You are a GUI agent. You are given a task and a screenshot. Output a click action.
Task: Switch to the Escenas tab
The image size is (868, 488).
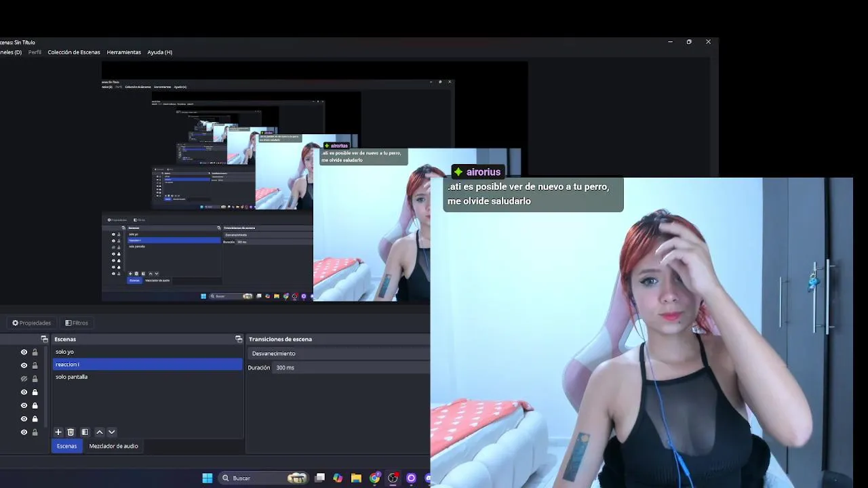[66, 446]
